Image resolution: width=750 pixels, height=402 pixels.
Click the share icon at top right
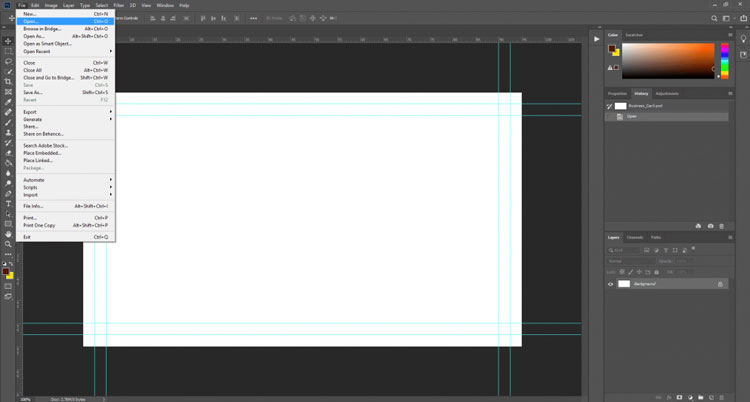click(745, 18)
